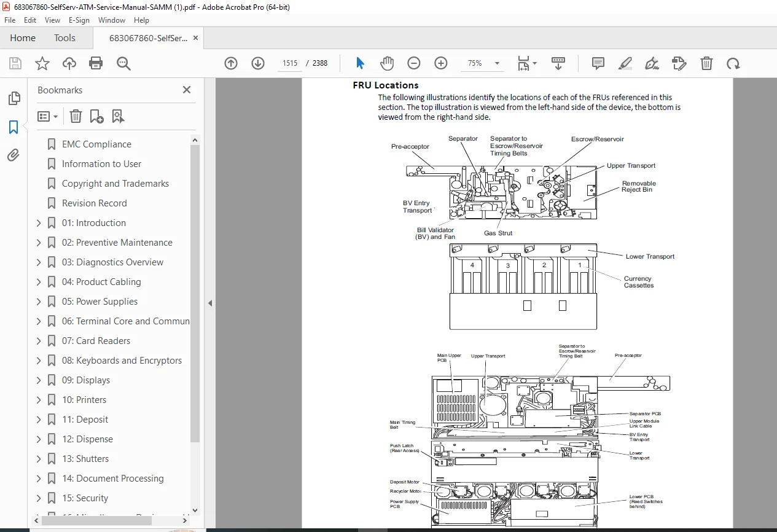
Task: Choose the Selection arrow tool
Action: click(360, 63)
